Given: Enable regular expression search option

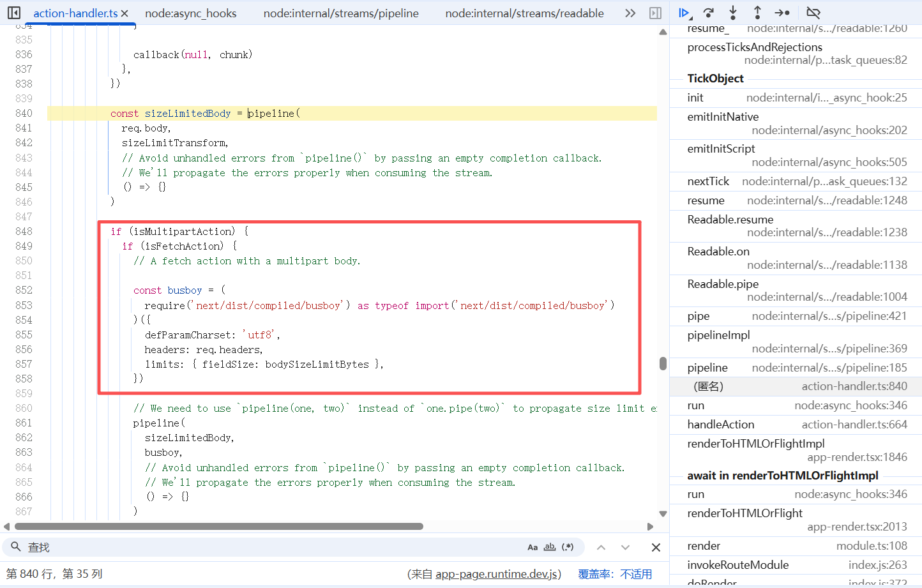Looking at the screenshot, I should [568, 547].
